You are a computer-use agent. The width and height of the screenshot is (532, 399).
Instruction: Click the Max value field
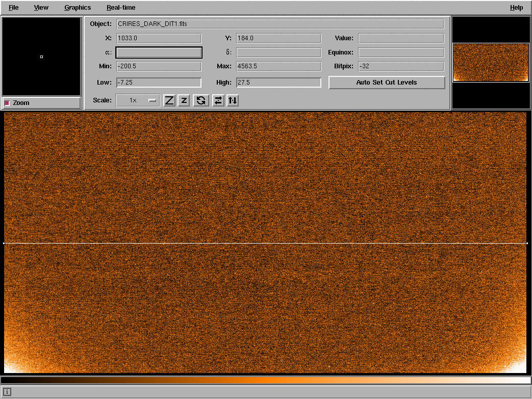pyautogui.click(x=278, y=66)
